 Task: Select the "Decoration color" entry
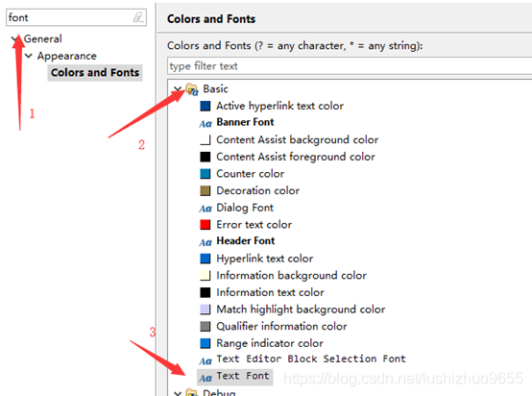point(258,191)
